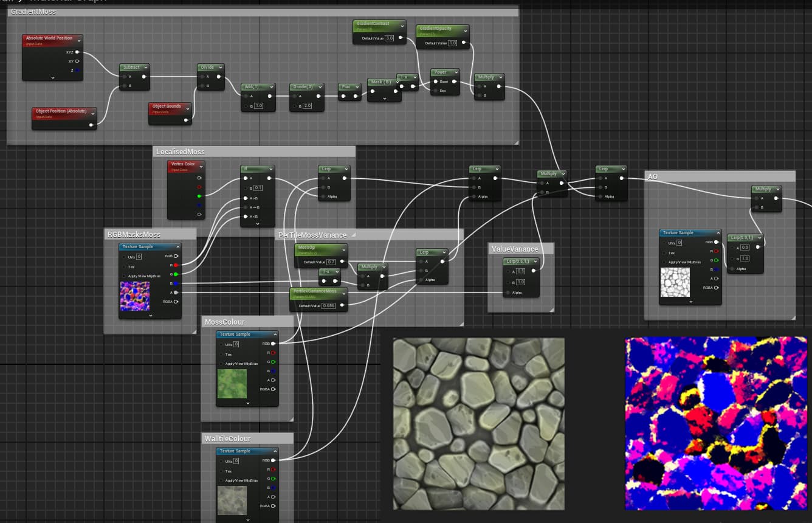
Task: Toggle Apply View MipBias pin in AO Texture Sample
Action: pos(664,262)
